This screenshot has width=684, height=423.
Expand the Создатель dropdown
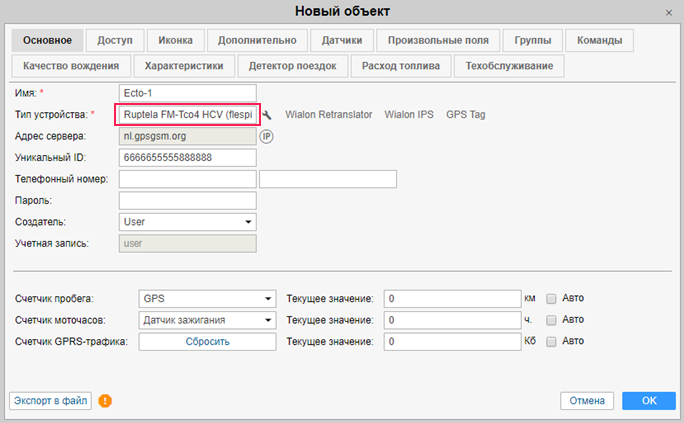[x=187, y=221]
